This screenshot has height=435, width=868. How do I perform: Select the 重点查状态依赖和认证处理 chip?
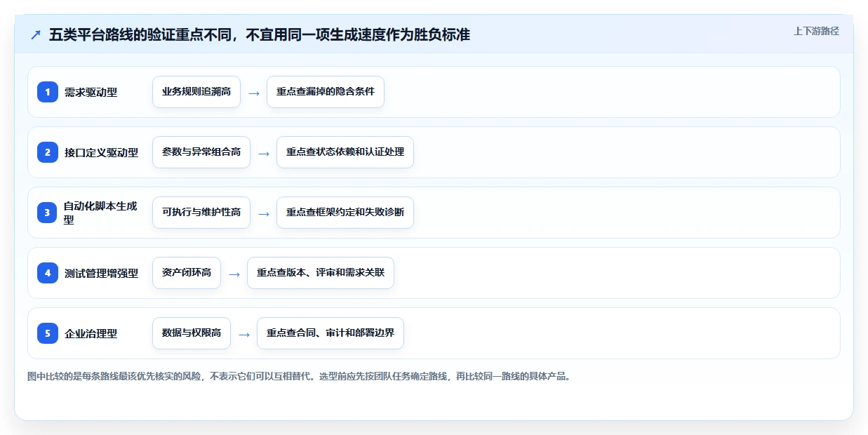[x=345, y=152]
